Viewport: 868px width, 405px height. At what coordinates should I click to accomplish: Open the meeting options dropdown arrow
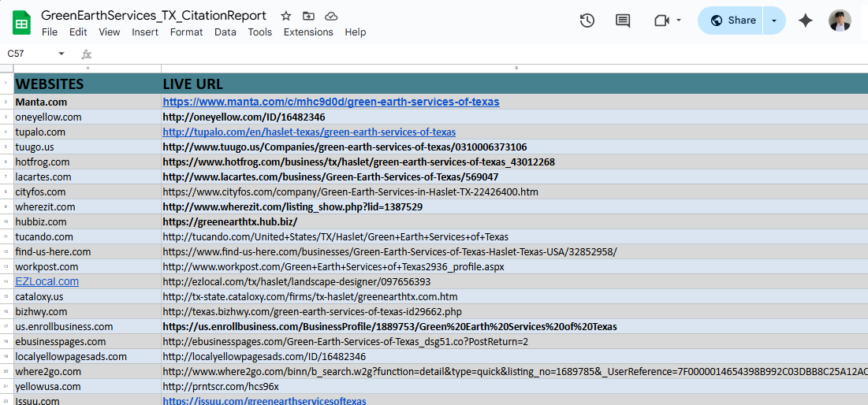click(679, 20)
